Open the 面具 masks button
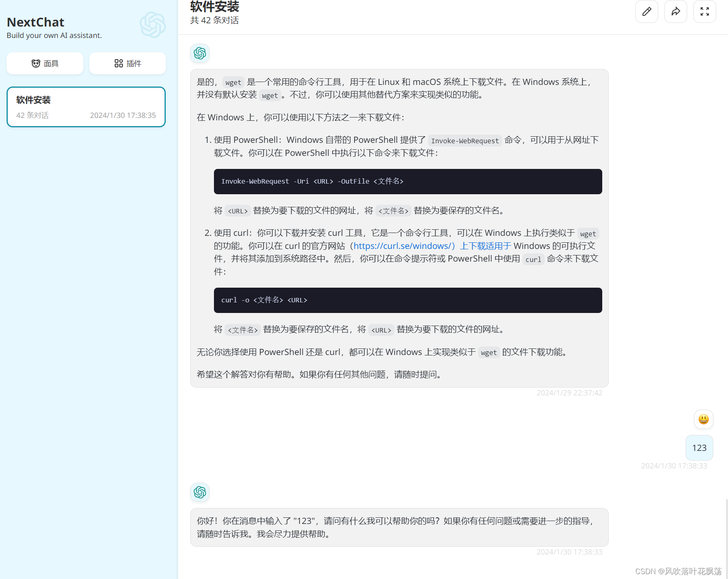The height and width of the screenshot is (579, 728). 45,63
